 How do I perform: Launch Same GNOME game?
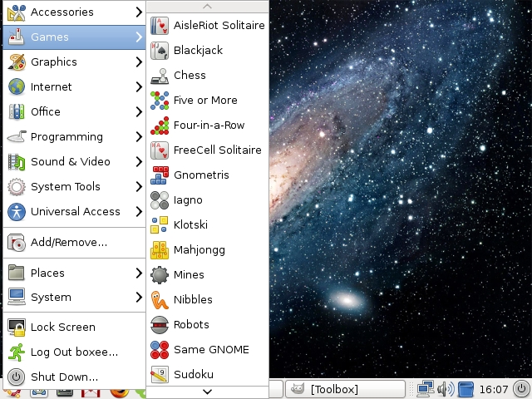click(x=207, y=349)
